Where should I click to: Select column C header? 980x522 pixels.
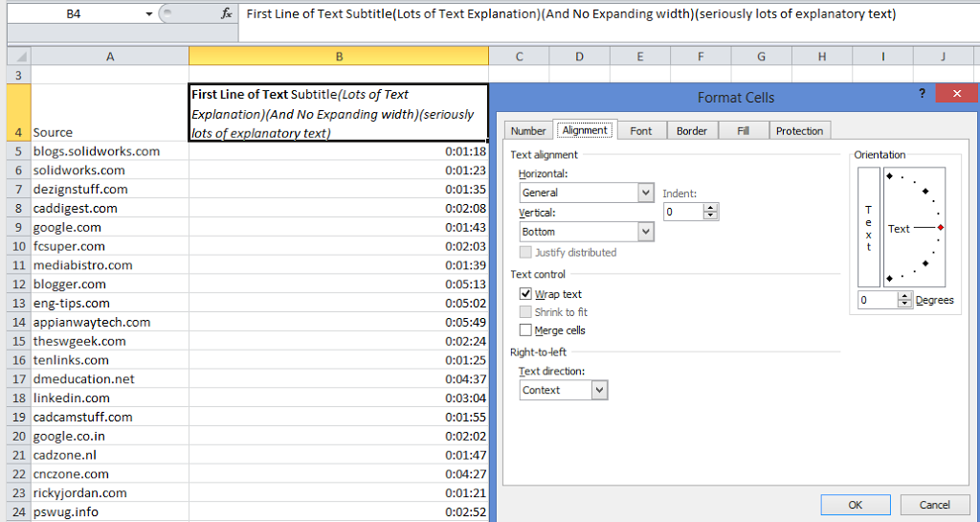[519, 57]
